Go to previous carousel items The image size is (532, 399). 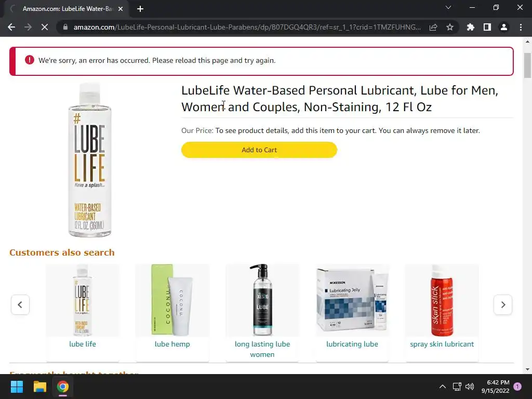pyautogui.click(x=20, y=304)
